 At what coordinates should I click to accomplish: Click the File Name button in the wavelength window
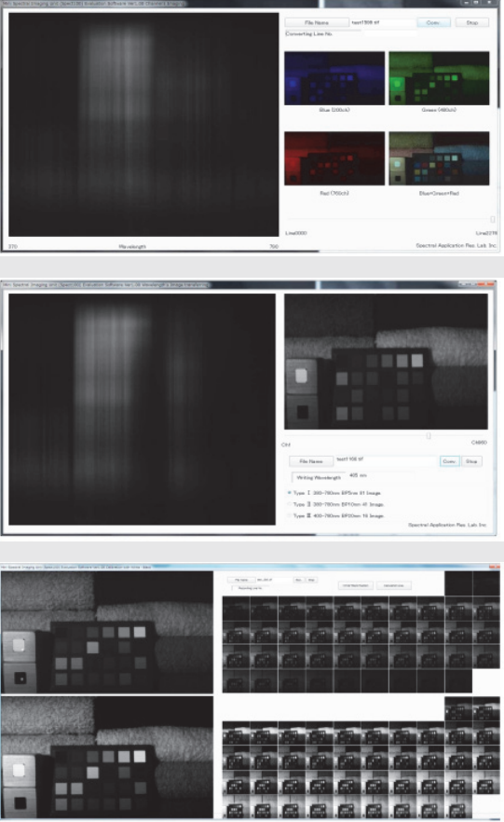[x=311, y=461]
